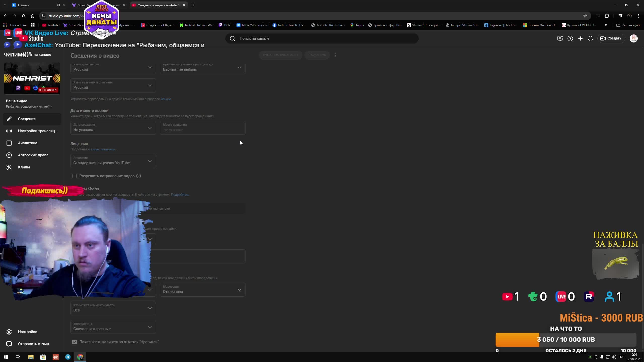Open the Chrome extensions puzzle icon
Image resolution: width=644 pixels, height=362 pixels.
click(x=607, y=16)
